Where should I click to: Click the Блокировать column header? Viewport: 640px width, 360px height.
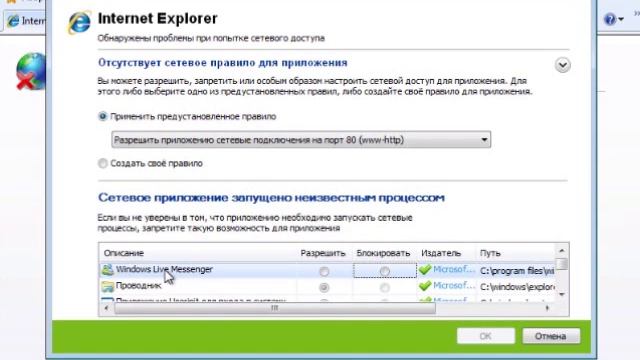pos(383,253)
